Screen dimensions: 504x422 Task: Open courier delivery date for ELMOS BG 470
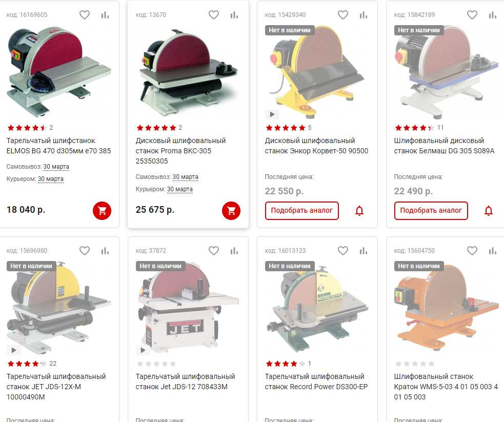[x=51, y=179]
